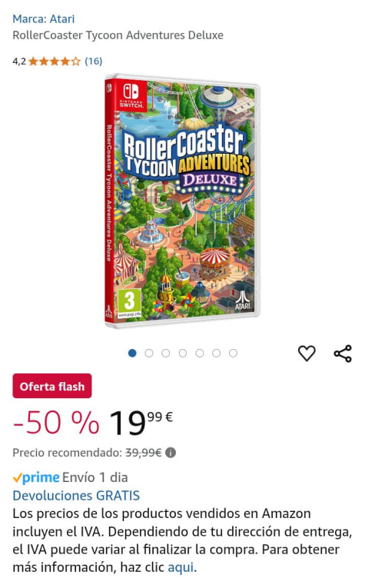Add product to wishlist with heart icon
Viewport: 365px width, 588px height.
click(x=307, y=353)
